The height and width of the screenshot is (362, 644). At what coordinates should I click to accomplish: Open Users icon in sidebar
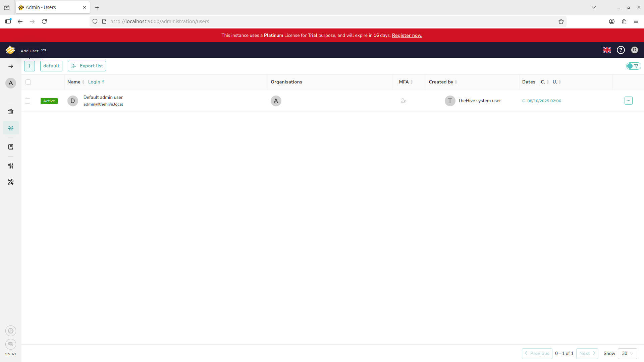coord(11,128)
